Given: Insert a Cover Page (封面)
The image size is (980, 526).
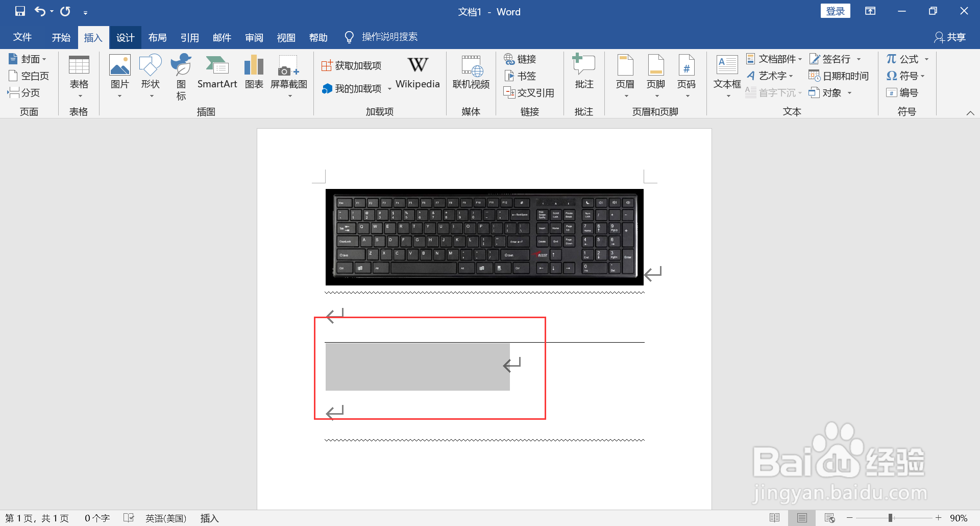Looking at the screenshot, I should coord(28,59).
